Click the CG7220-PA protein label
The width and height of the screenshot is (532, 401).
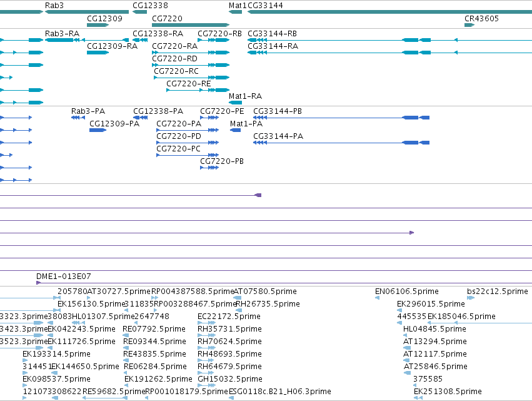click(x=179, y=124)
